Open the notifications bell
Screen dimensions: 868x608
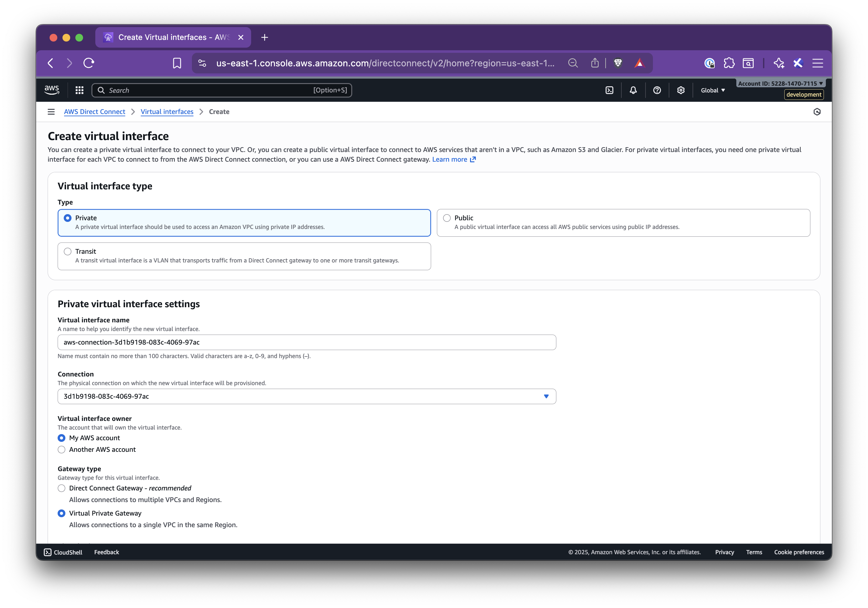tap(633, 90)
